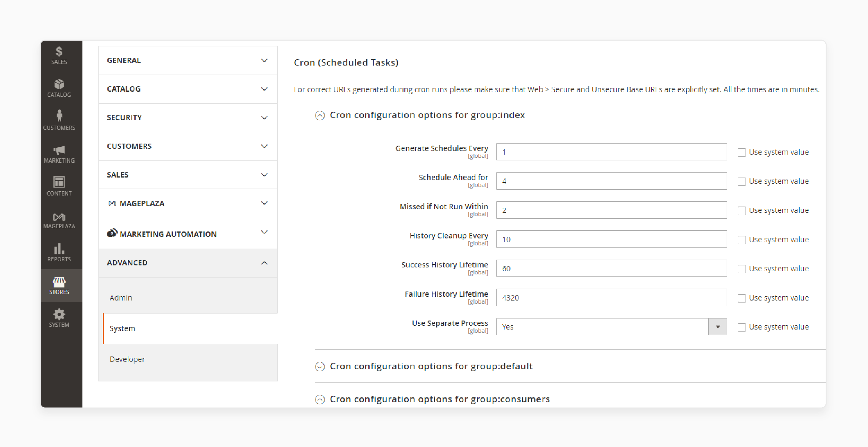Expand the SALES section chevron

(264, 175)
